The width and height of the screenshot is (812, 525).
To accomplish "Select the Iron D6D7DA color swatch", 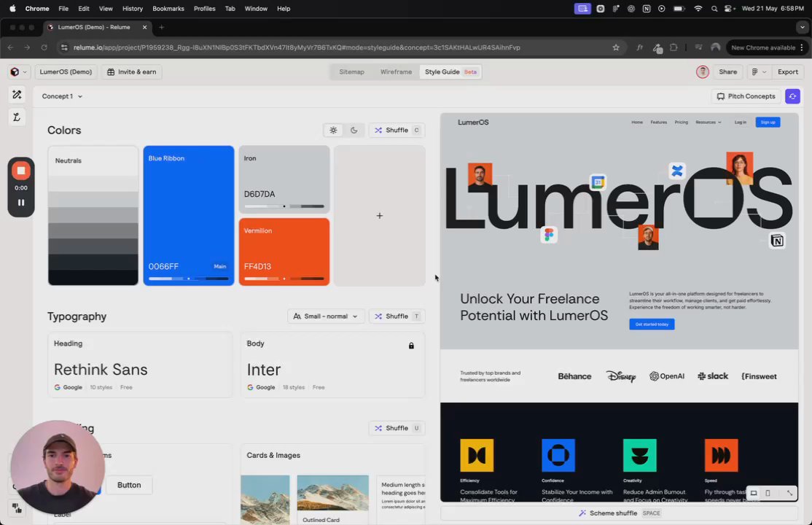I will click(x=284, y=179).
